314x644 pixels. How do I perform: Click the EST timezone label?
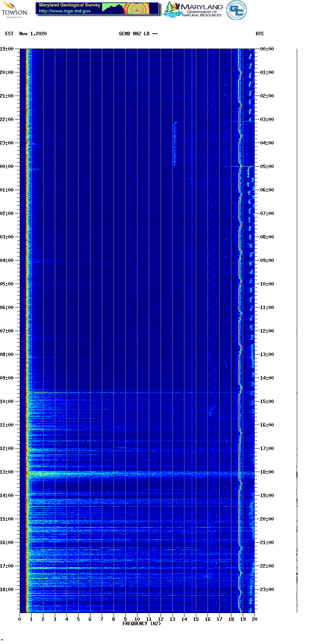point(9,34)
